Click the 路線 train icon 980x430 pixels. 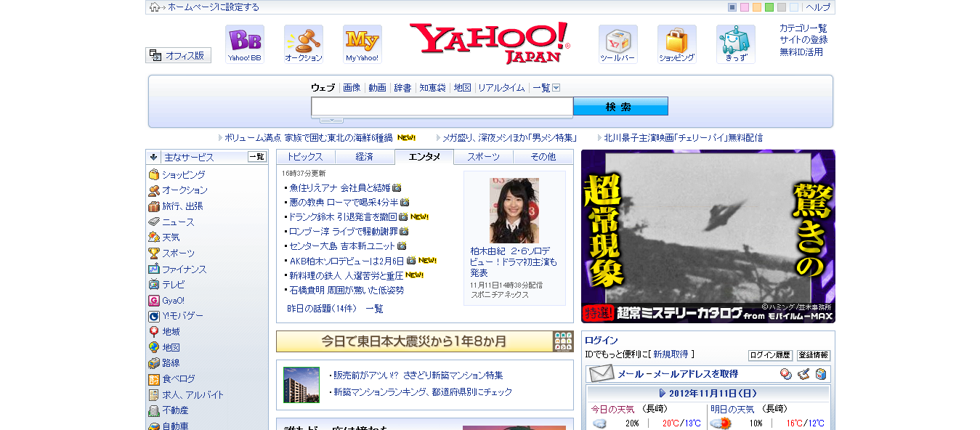[154, 363]
